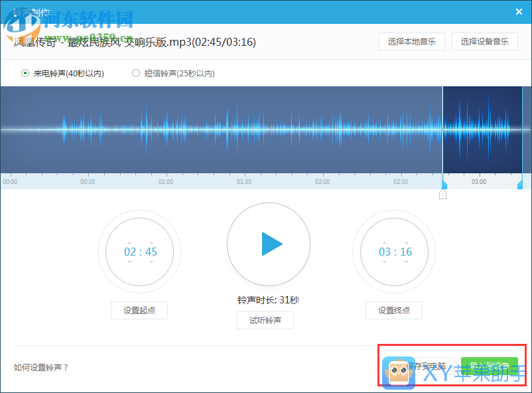
Task: Click 设置起点 to set the start point
Action: [139, 310]
